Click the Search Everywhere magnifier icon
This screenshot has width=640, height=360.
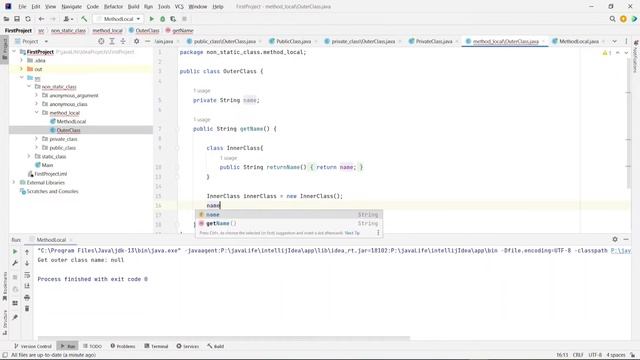coord(612,19)
